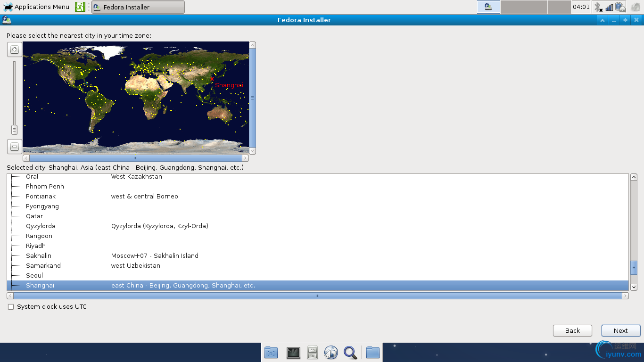Open the Applications Menu

[x=36, y=7]
